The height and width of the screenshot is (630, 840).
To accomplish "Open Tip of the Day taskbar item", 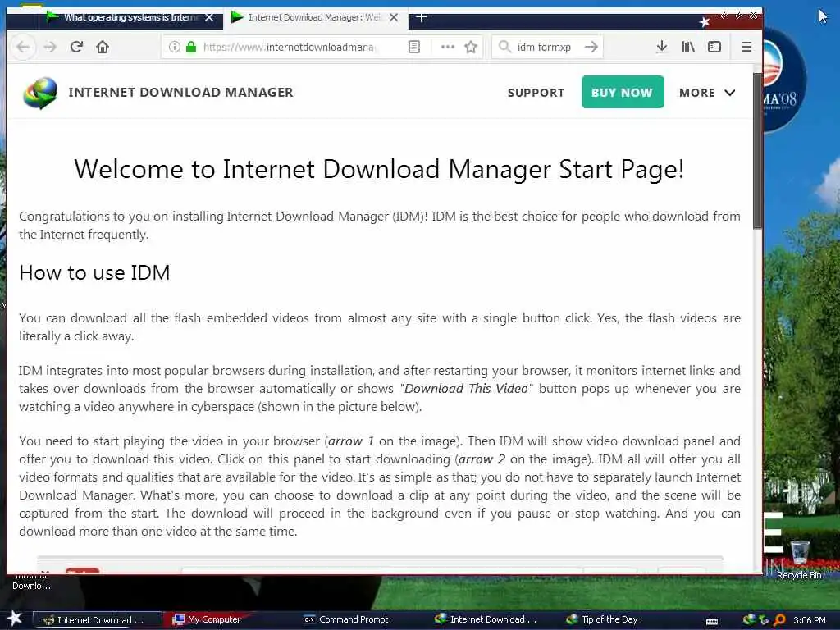I will click(x=602, y=619).
